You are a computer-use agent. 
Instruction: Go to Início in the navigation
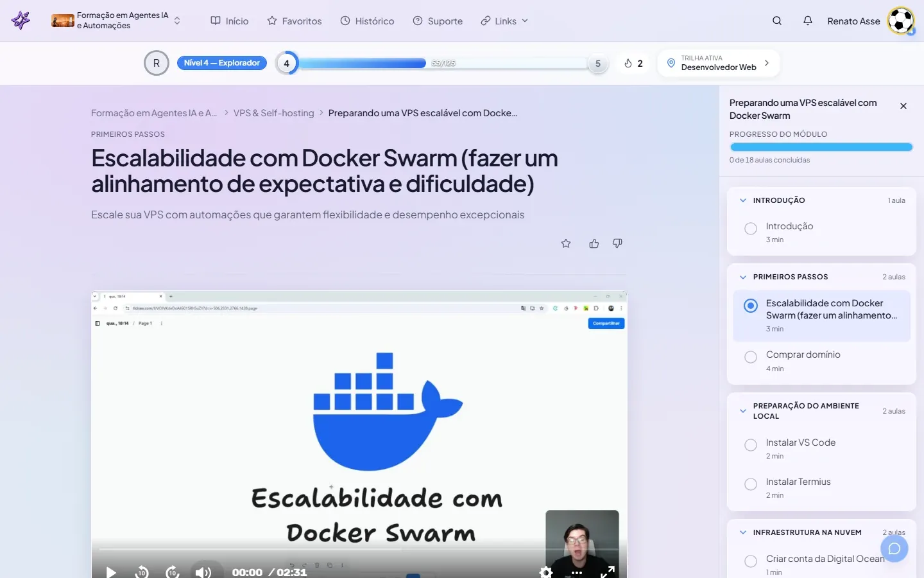(230, 21)
